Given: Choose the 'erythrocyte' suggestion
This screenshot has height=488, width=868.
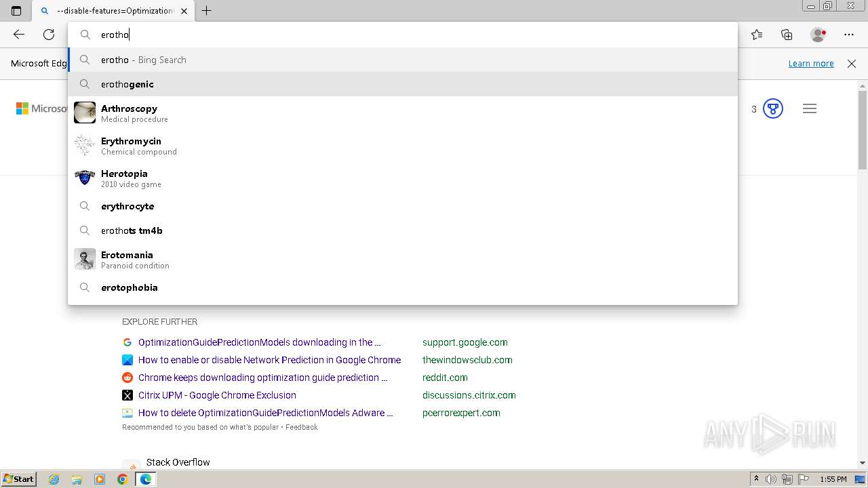Looking at the screenshot, I should tap(403, 206).
